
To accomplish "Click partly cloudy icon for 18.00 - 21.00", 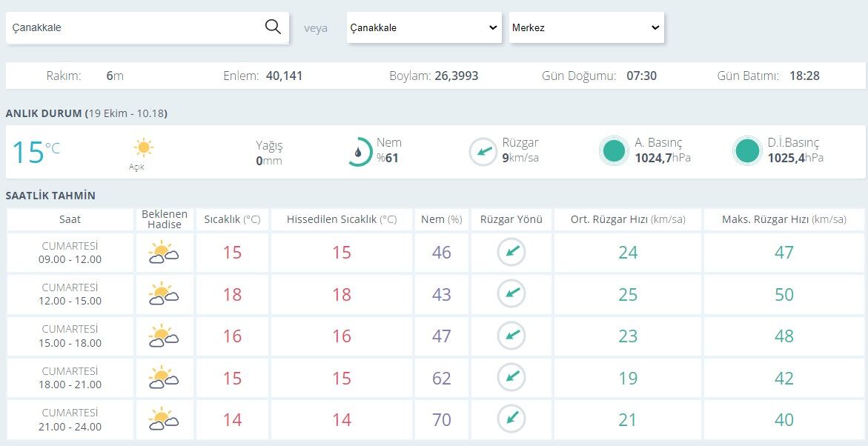I will point(163,377).
